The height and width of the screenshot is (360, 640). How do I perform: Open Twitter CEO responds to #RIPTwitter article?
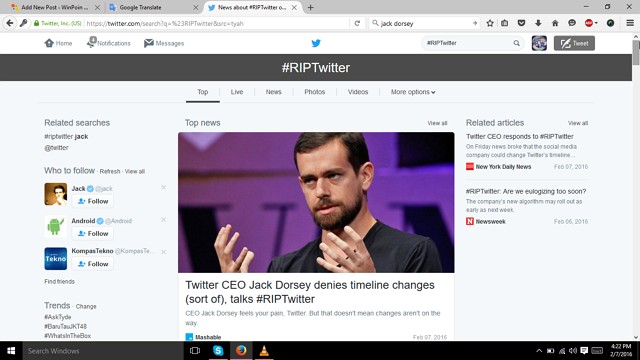pyautogui.click(x=520, y=136)
